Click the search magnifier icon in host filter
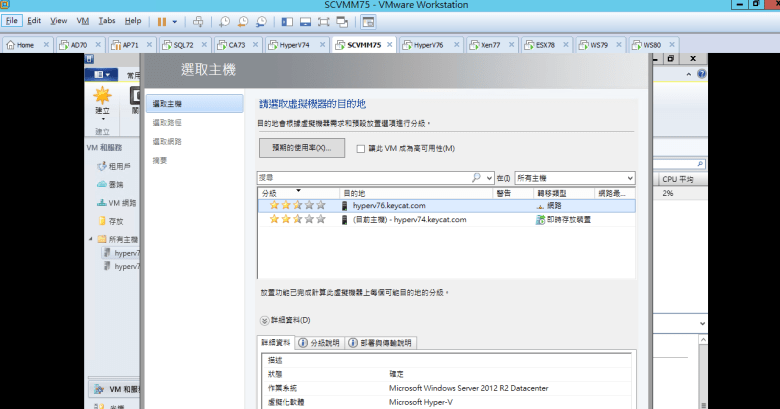Viewport: 780px width, 409px height. click(476, 177)
